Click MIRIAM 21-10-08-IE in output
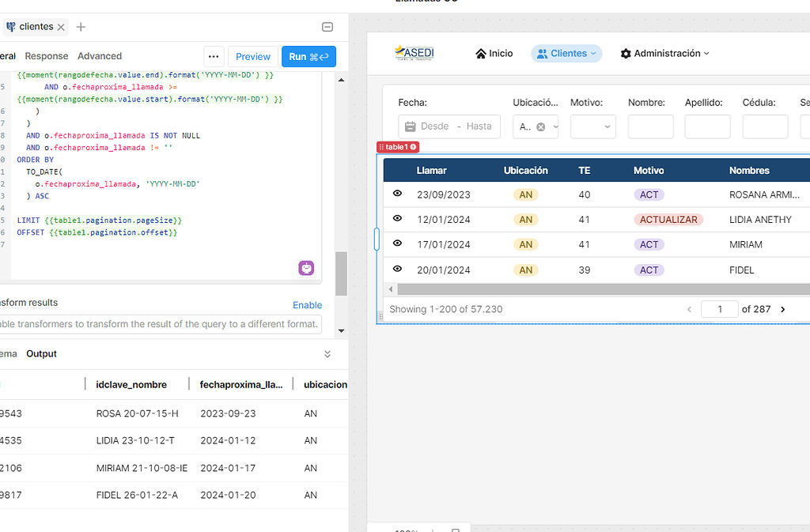This screenshot has width=810, height=532. click(x=142, y=469)
